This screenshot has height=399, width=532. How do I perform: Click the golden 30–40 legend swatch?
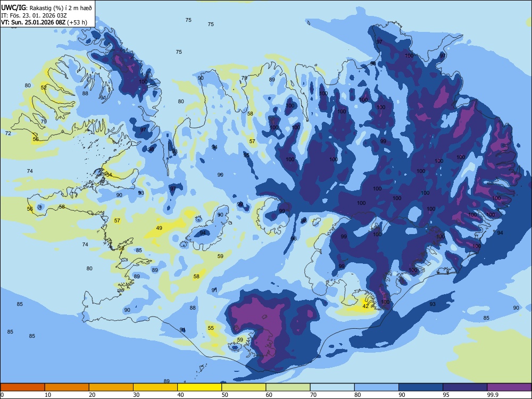[155, 387]
